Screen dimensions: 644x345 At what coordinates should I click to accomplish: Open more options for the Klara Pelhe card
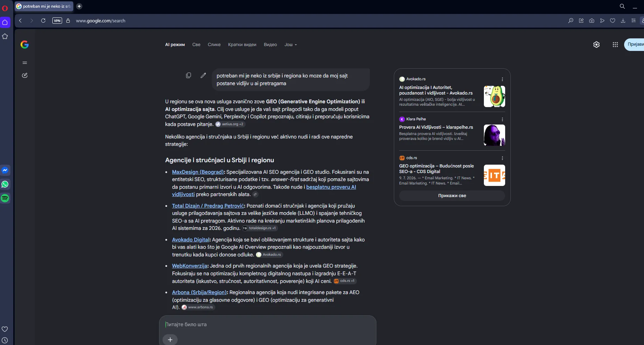[502, 119]
